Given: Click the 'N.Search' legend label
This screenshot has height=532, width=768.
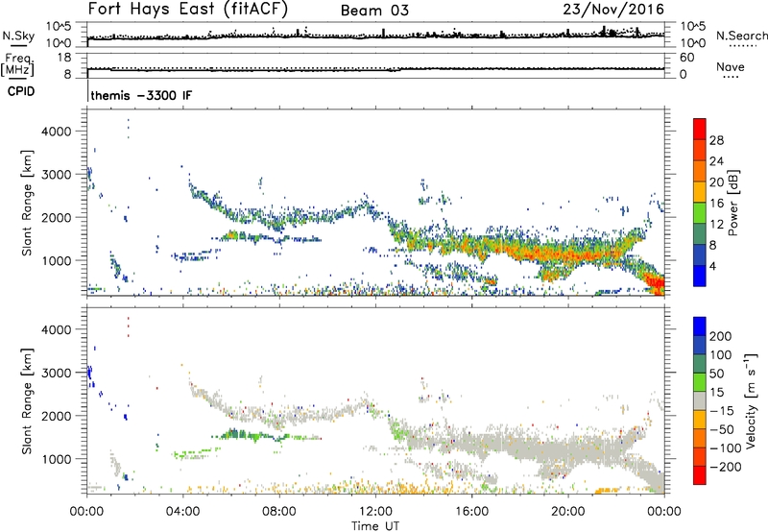Looking at the screenshot, I should pyautogui.click(x=741, y=36).
